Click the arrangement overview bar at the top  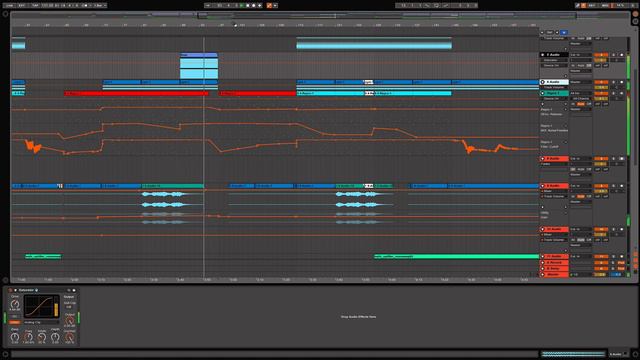pyautogui.click(x=320, y=16)
